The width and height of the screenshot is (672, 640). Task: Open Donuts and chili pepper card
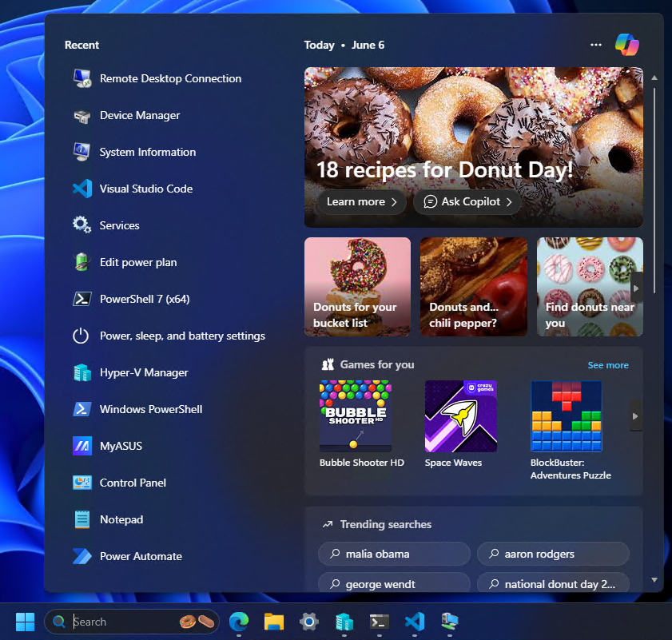point(474,286)
